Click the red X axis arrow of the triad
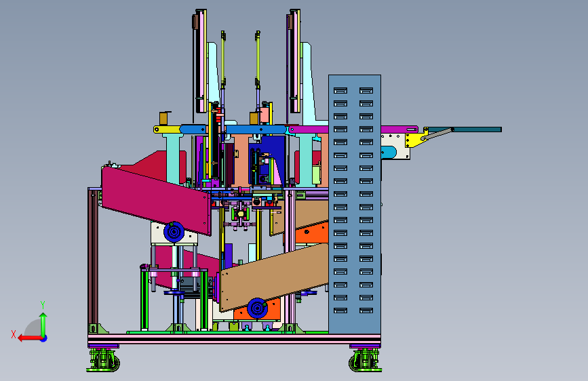The height and width of the screenshot is (381, 588). pyautogui.click(x=29, y=338)
